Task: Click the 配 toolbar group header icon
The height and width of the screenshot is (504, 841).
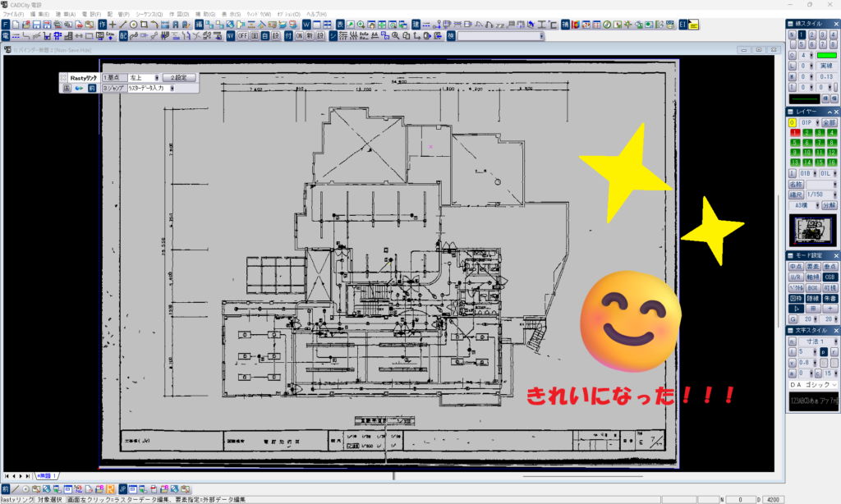Action: pyautogui.click(x=123, y=36)
